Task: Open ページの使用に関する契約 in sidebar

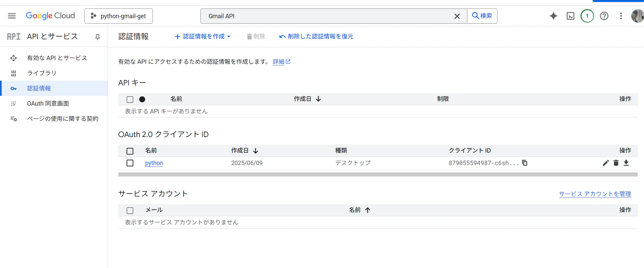Action: click(x=63, y=119)
